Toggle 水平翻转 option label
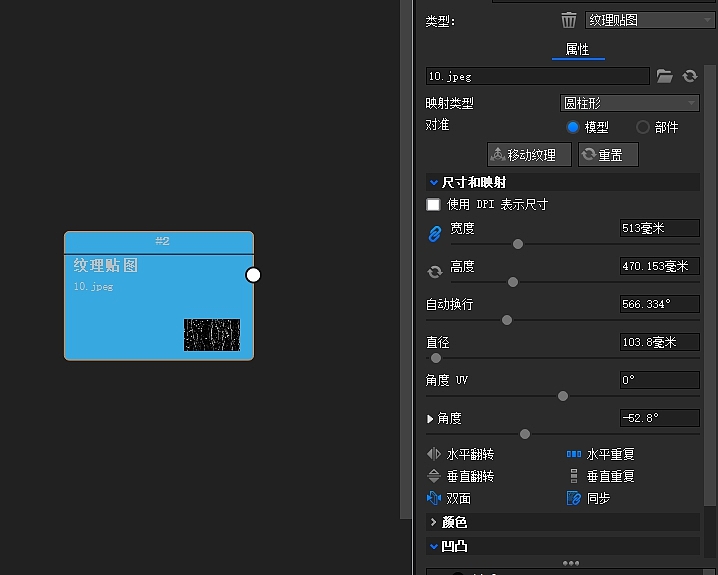 pyautogui.click(x=470, y=454)
